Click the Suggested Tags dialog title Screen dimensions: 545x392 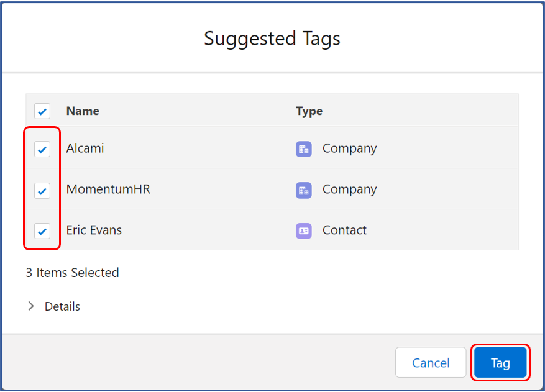272,39
